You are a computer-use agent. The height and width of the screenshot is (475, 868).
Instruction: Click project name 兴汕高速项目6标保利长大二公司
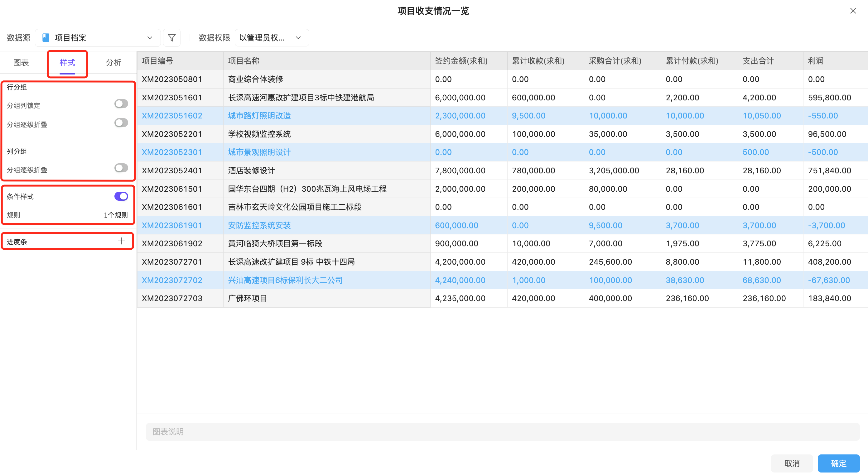pyautogui.click(x=285, y=280)
